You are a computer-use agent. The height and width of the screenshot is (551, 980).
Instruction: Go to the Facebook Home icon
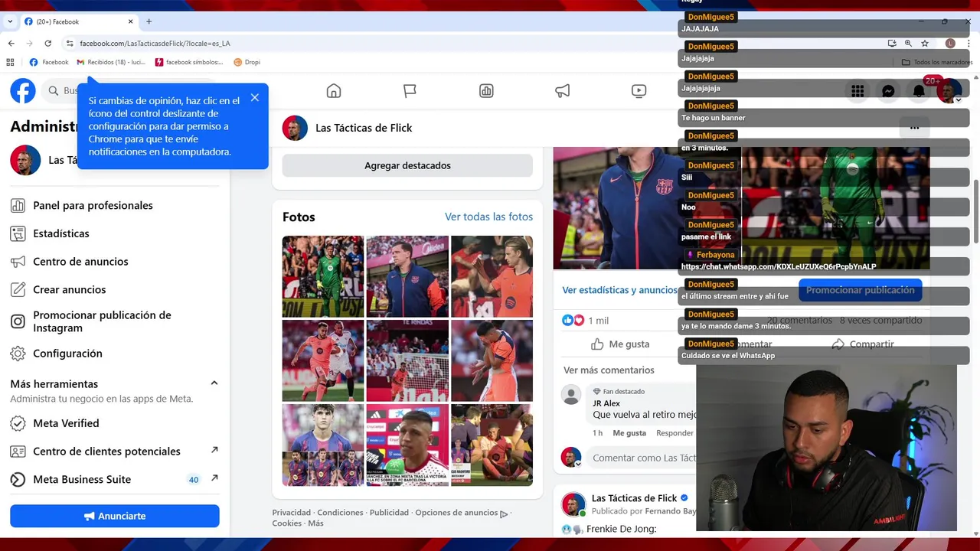[x=334, y=91]
